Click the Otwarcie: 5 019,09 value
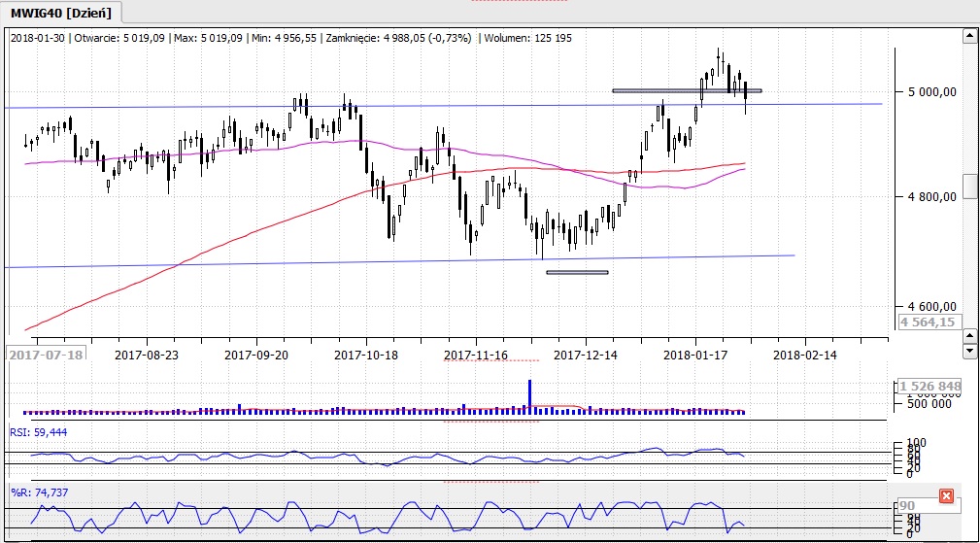The image size is (980, 543). 119,38
